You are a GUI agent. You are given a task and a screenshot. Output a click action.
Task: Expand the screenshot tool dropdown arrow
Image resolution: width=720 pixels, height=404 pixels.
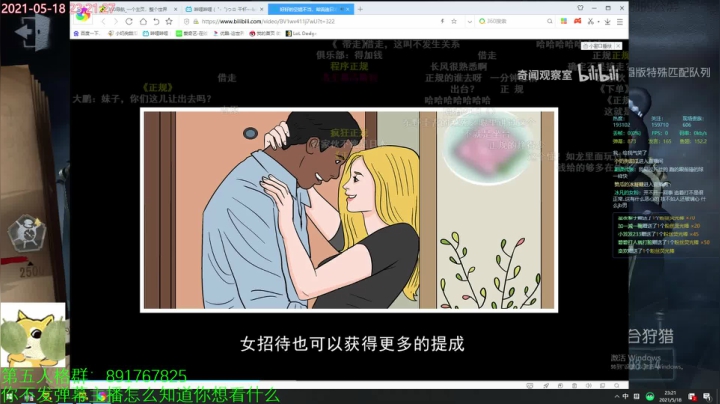pyautogui.click(x=598, y=22)
